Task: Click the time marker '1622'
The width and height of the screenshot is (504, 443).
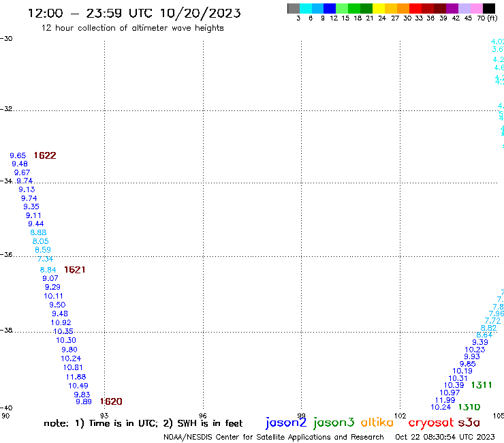Action: pyautogui.click(x=45, y=155)
